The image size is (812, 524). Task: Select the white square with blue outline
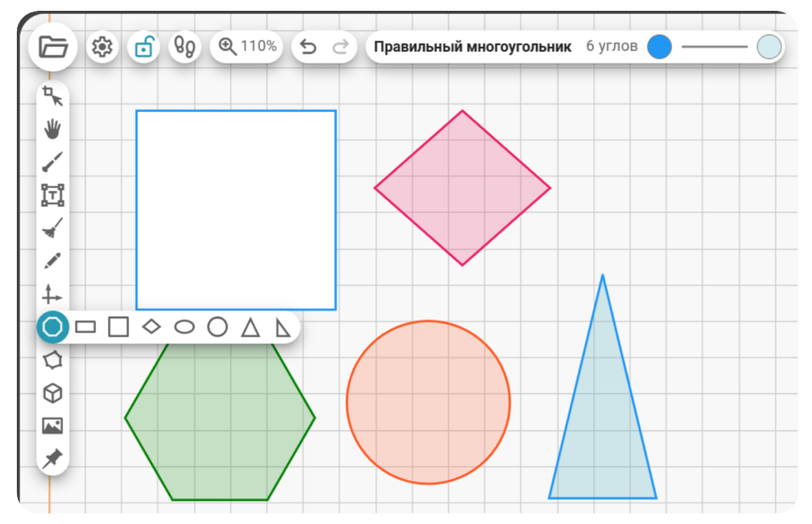[236, 210]
